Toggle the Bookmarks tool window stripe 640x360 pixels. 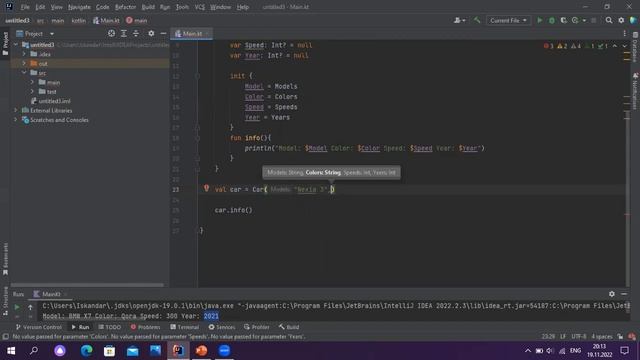[5, 259]
